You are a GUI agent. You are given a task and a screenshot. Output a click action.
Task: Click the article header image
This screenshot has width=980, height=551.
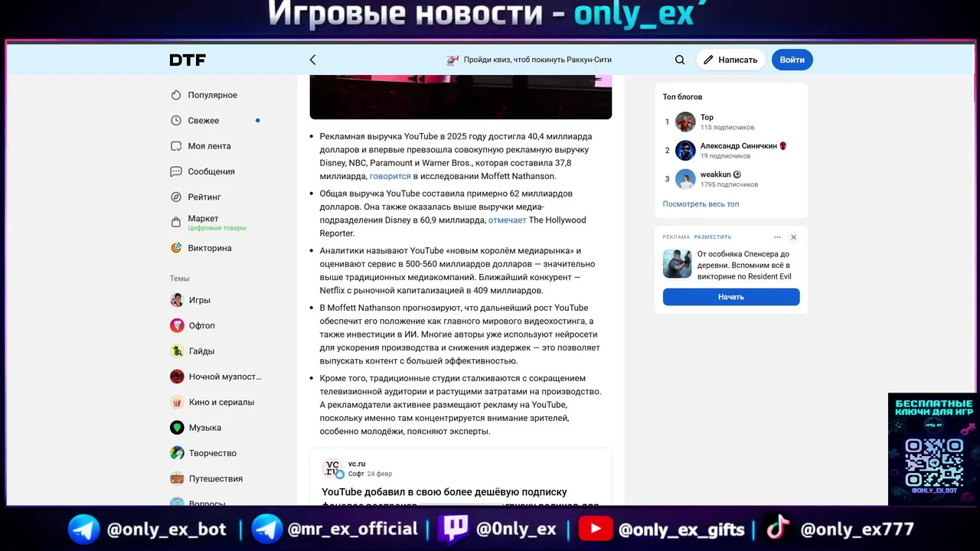click(461, 96)
